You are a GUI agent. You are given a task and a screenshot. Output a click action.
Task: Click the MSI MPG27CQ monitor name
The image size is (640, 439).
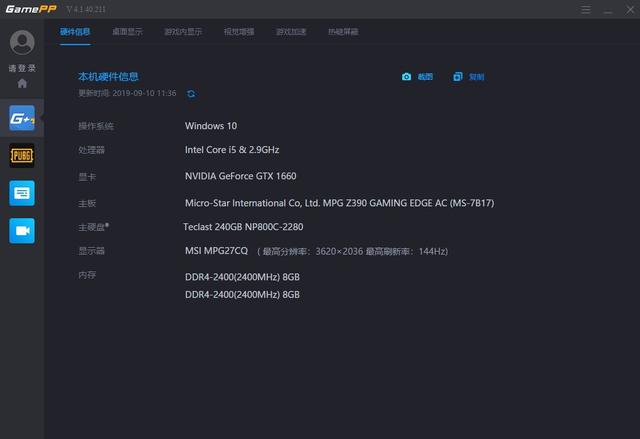(216, 251)
